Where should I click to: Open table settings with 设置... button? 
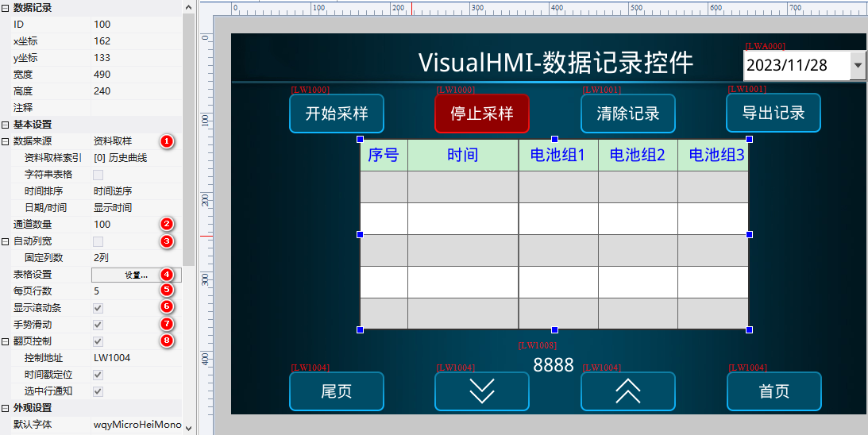[x=136, y=275]
